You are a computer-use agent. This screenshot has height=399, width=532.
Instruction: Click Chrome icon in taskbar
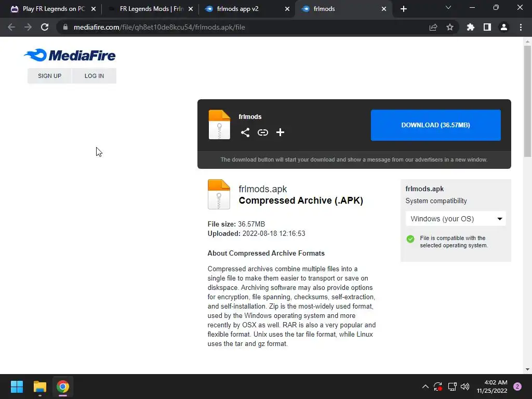[x=63, y=387]
